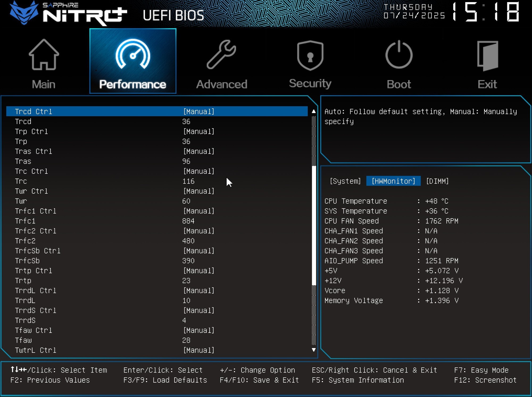Switch to the [DIMM] info tab
The width and height of the screenshot is (532, 397).
coord(437,181)
